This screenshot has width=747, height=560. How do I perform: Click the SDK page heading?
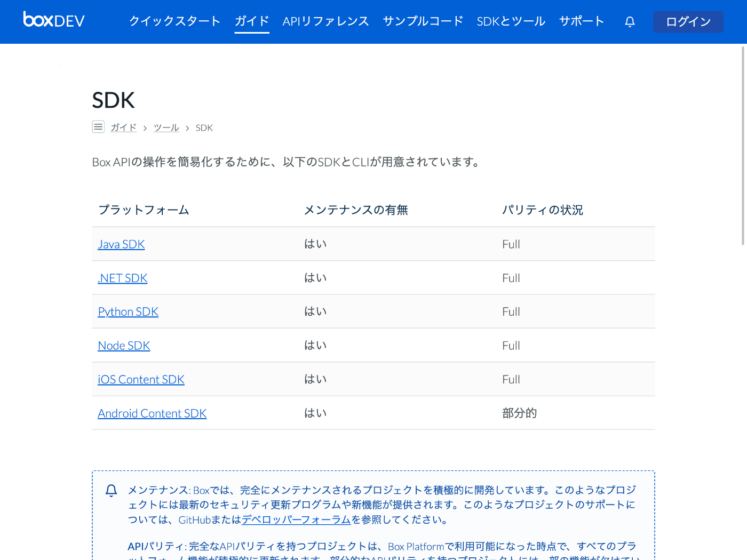[113, 100]
